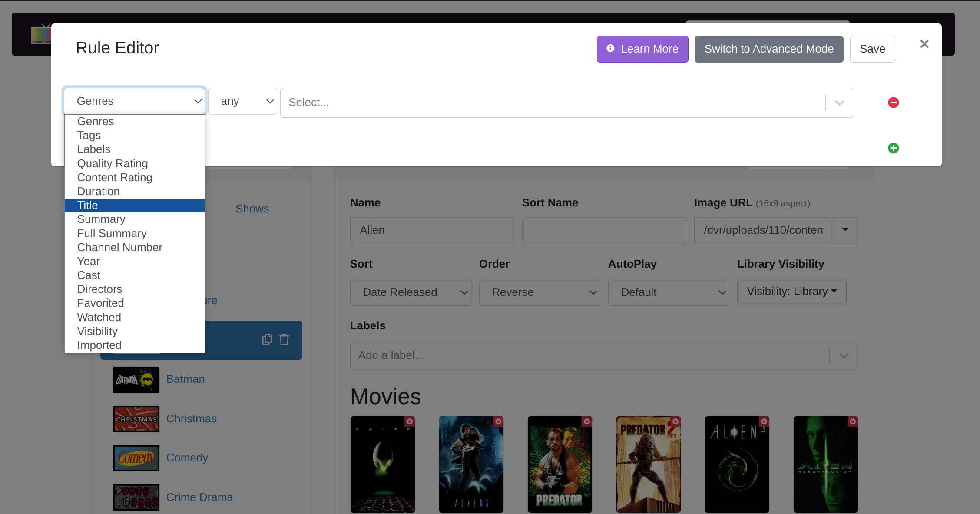
Task: Click the trash delete collection icon
Action: coord(284,339)
